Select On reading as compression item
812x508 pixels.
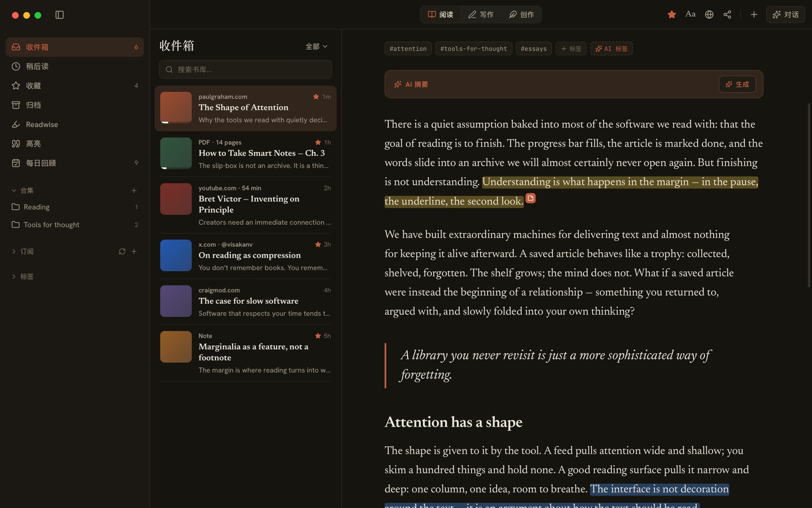point(246,256)
